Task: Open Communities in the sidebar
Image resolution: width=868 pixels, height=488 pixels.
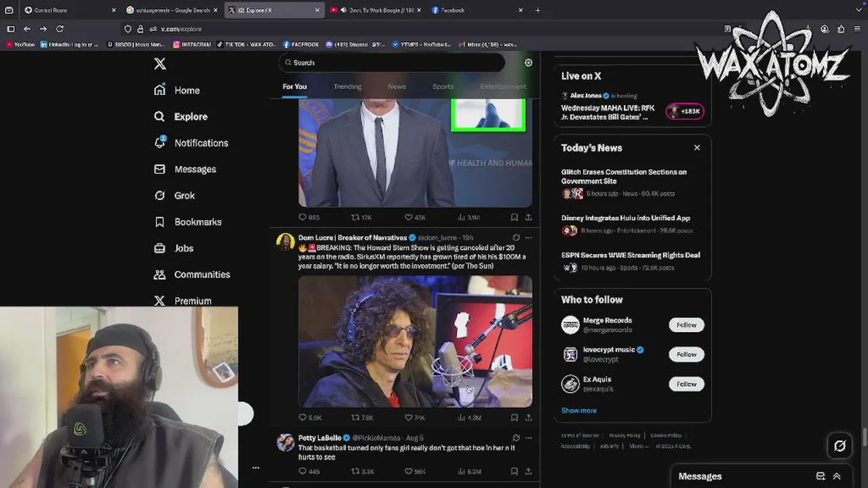Action: click(192, 274)
